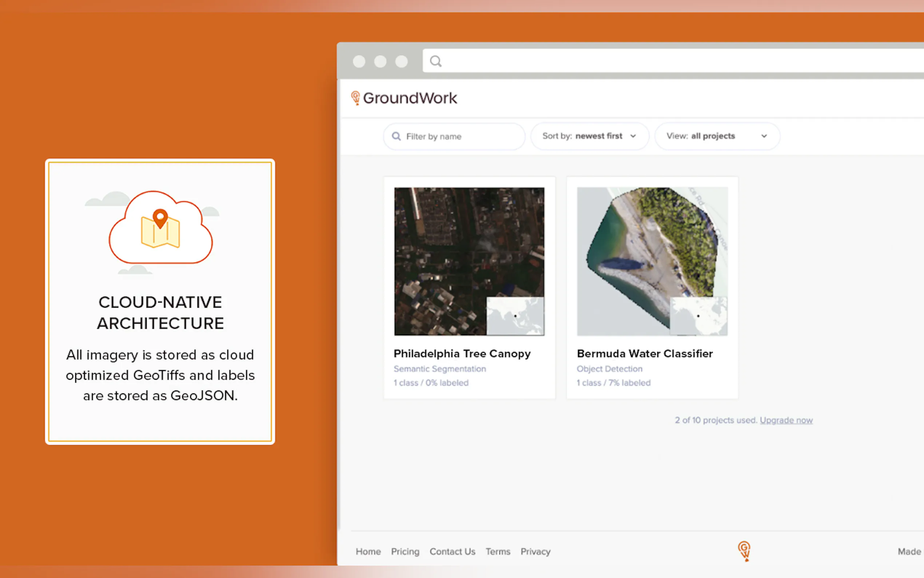The image size is (924, 578).
Task: Click the browser address bar search icon
Action: [435, 61]
